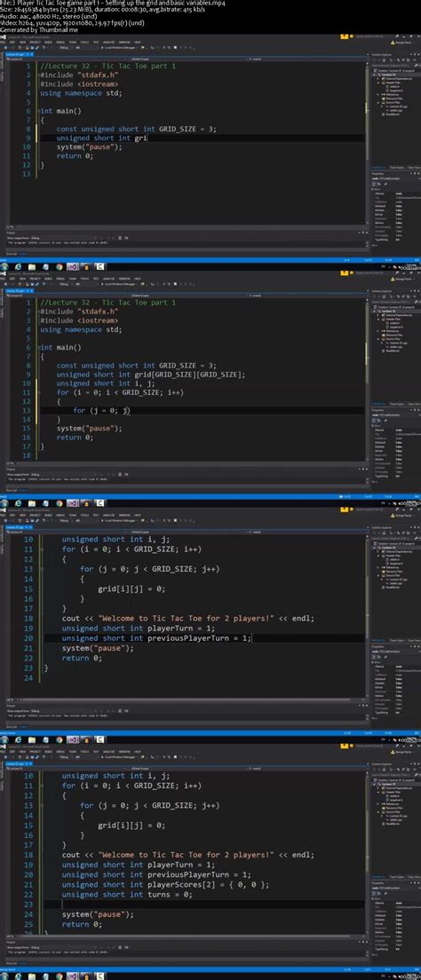Expand External Dependencies node in 'gri' frame
The image size is (421, 980).
377,79
